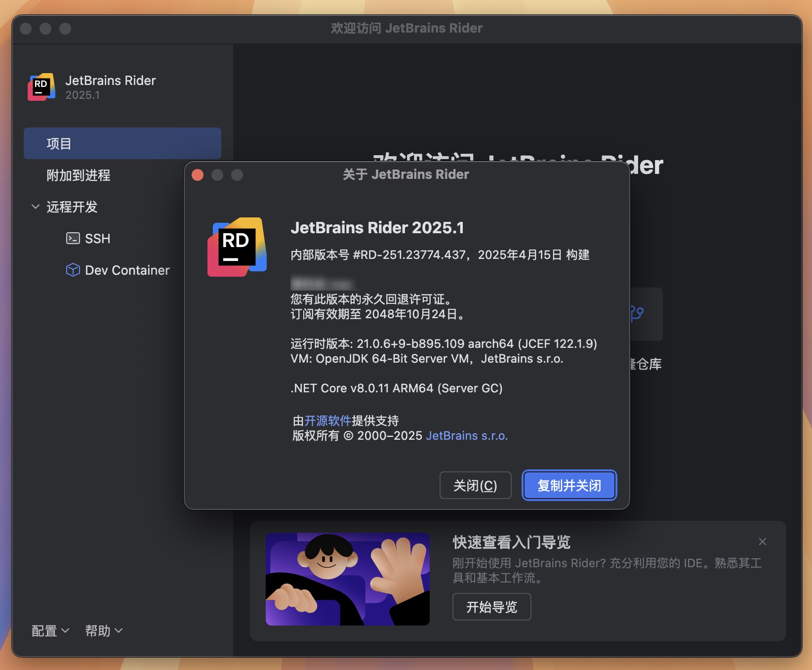Click the large RD logo in the About dialog
Screen dimensions: 812x670
click(237, 247)
